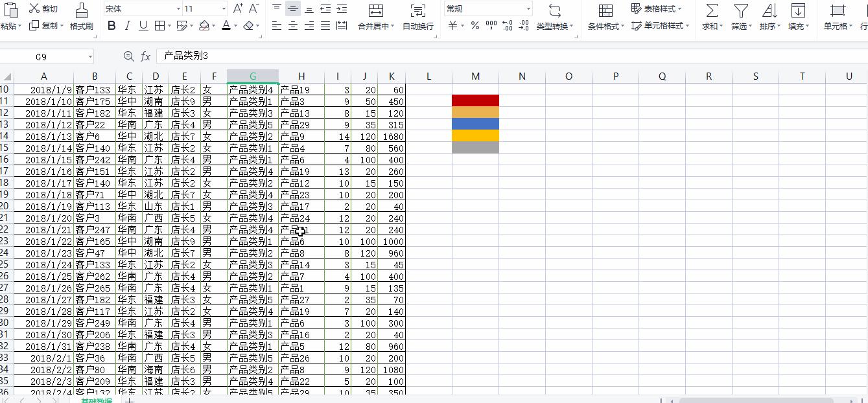This screenshot has width=868, height=403.
Task: Click the Sort (排序) icon
Action: coord(769,11)
